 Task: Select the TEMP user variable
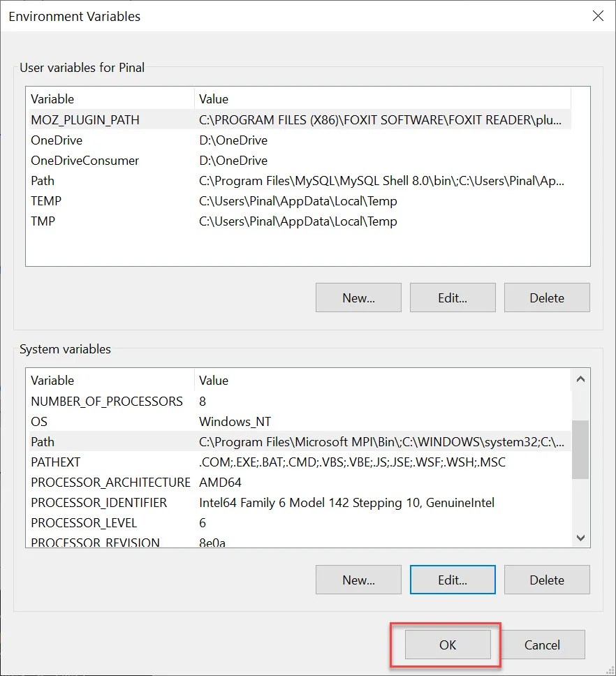(x=46, y=200)
